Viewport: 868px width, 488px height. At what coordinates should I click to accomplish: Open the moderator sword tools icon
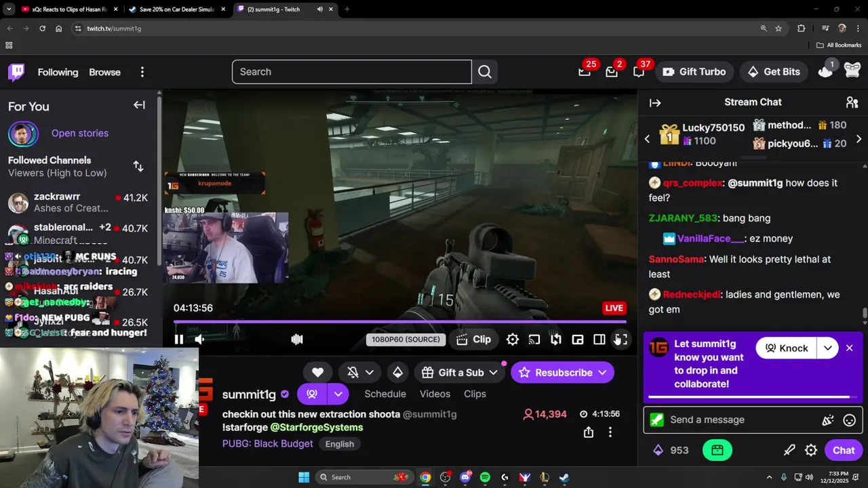tap(789, 450)
